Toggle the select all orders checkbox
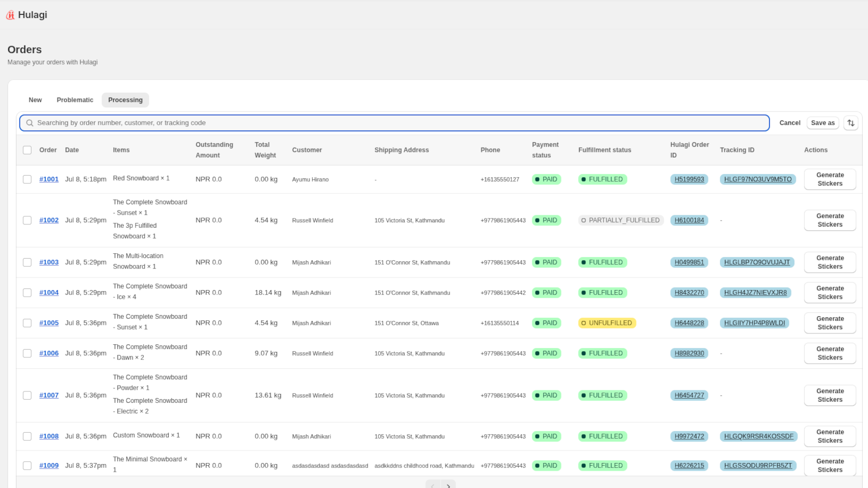Viewport: 868px width, 488px height. click(x=27, y=150)
